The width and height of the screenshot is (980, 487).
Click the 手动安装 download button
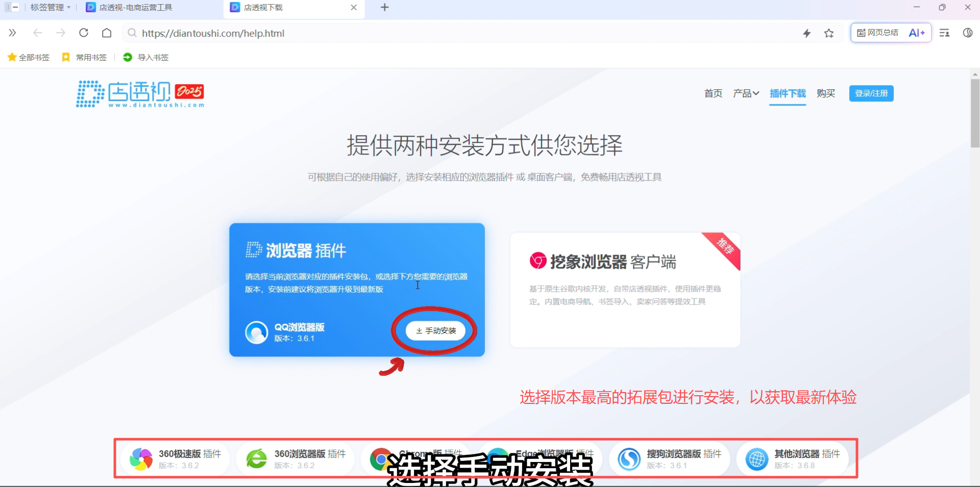[435, 330]
